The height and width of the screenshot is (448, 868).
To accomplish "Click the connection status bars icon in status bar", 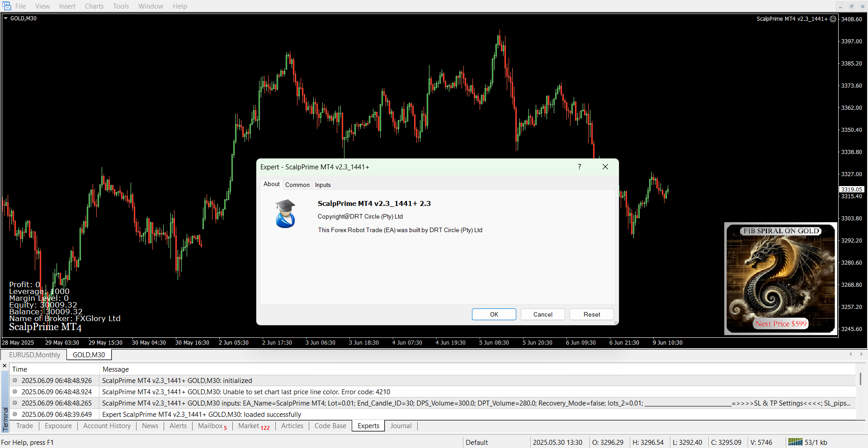I will click(x=795, y=442).
